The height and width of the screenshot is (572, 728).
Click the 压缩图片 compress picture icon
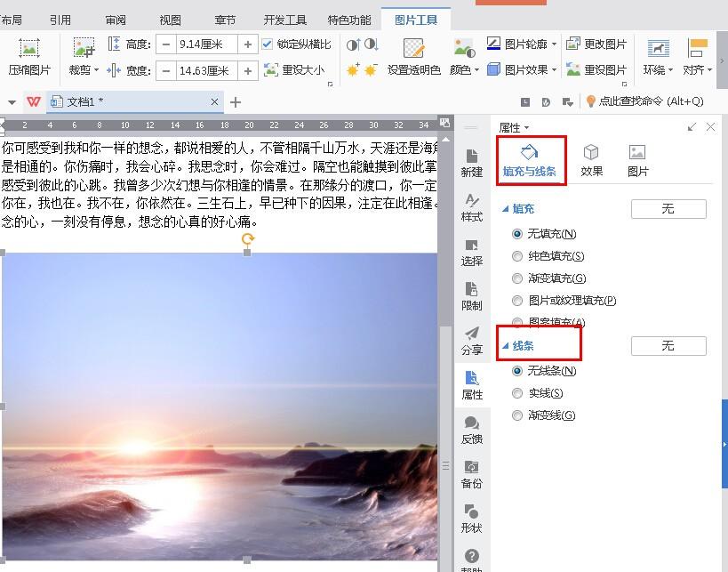(29, 48)
